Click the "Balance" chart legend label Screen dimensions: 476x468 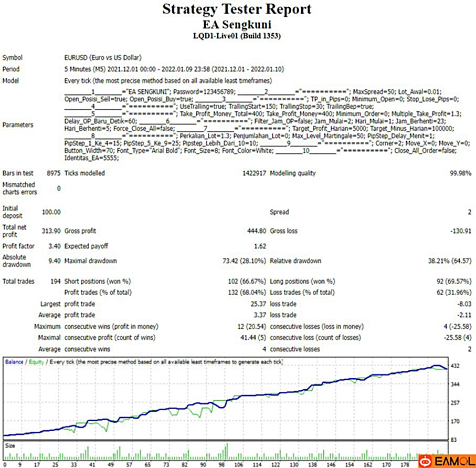pyautogui.click(x=14, y=362)
